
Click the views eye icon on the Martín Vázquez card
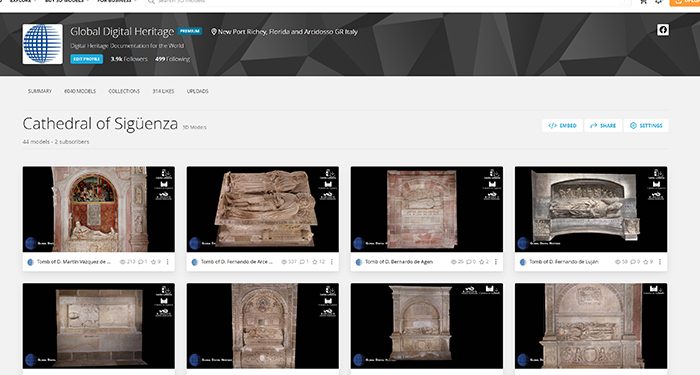[123, 262]
